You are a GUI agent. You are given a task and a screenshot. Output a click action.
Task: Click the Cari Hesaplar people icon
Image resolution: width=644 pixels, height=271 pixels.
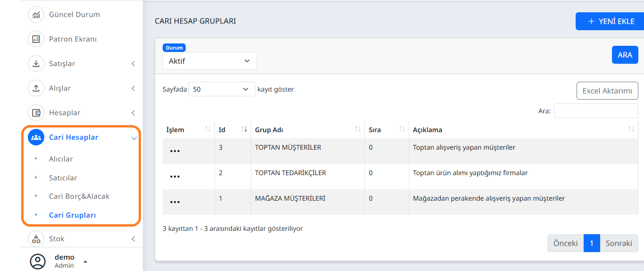pos(36,137)
